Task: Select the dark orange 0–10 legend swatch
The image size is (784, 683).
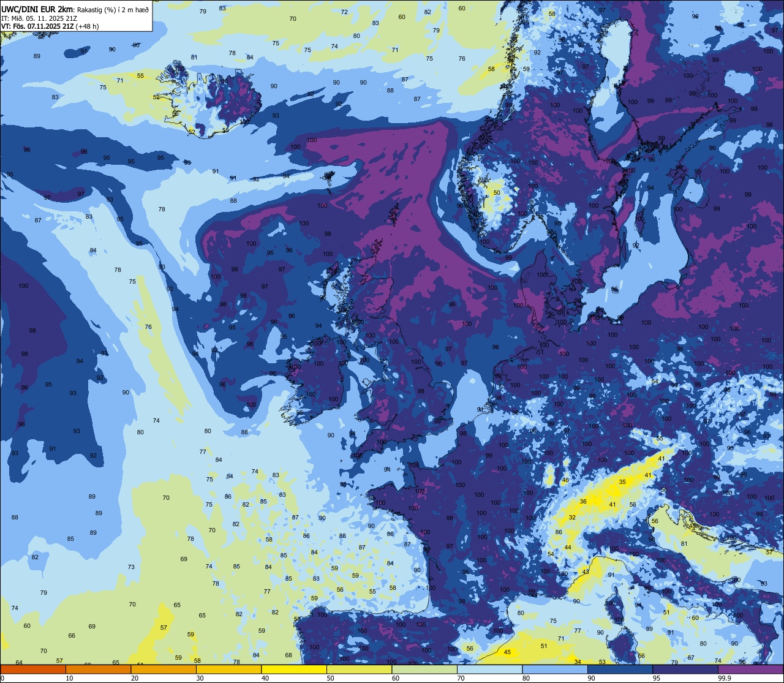Action: (x=33, y=670)
